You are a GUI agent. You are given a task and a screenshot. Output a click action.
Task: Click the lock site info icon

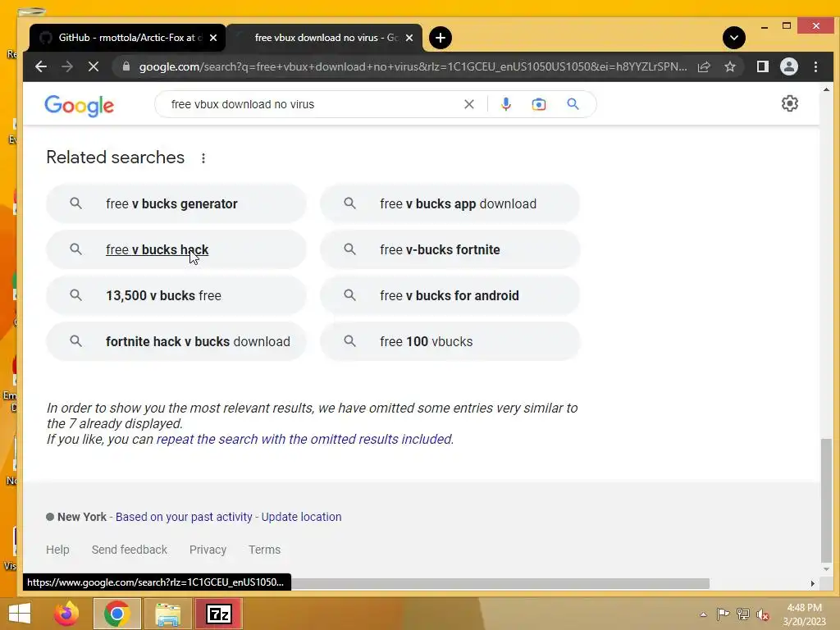(x=126, y=66)
